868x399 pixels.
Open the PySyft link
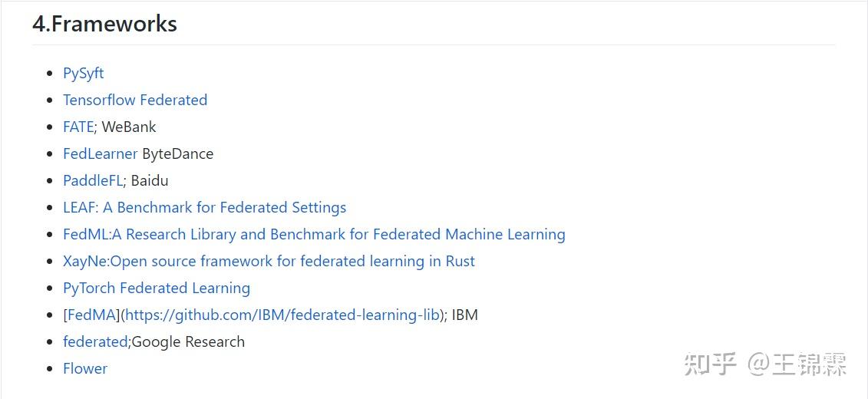pos(83,74)
